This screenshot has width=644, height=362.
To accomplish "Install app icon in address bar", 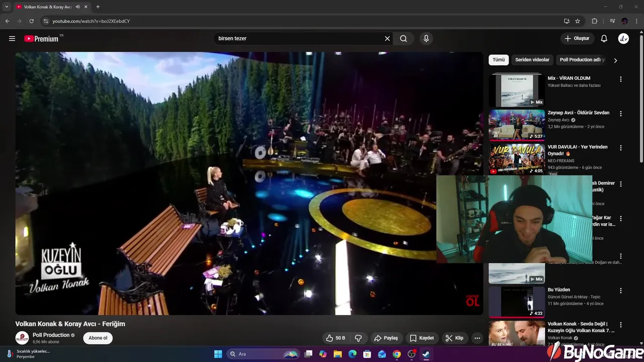I will click(x=567, y=21).
